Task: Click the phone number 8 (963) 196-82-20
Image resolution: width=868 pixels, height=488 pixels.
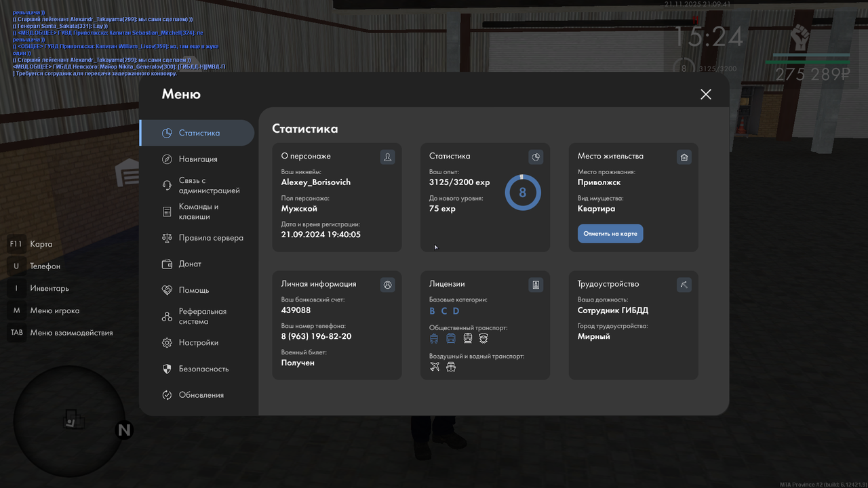Action: [316, 336]
